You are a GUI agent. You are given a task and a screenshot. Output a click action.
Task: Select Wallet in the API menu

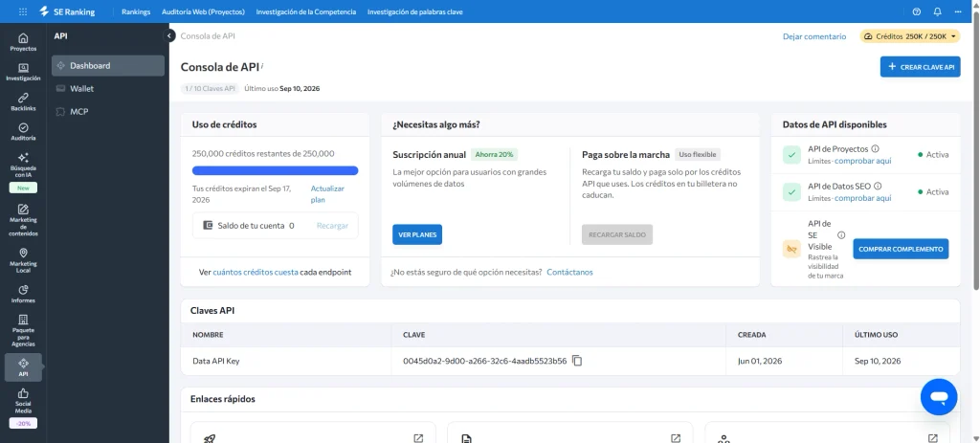point(108,89)
